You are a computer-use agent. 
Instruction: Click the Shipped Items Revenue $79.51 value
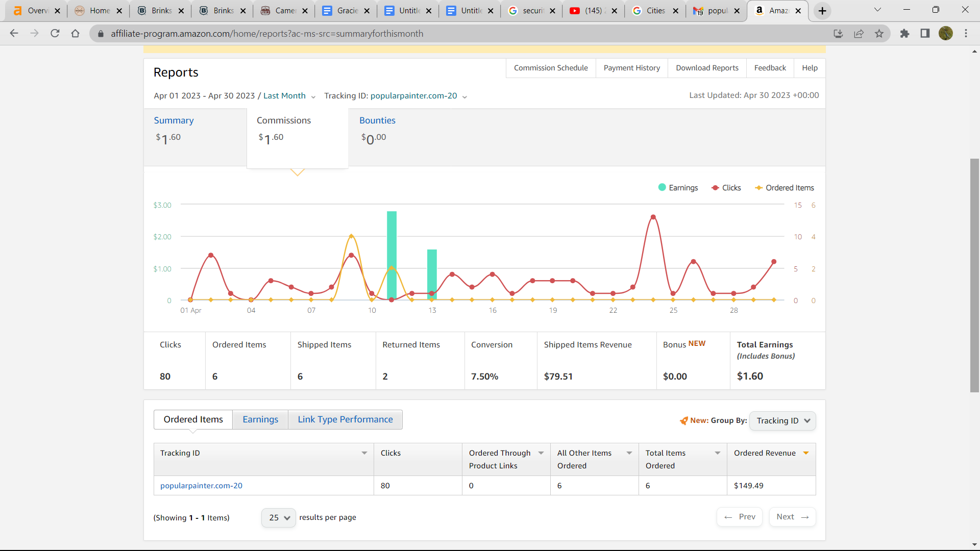pyautogui.click(x=558, y=377)
